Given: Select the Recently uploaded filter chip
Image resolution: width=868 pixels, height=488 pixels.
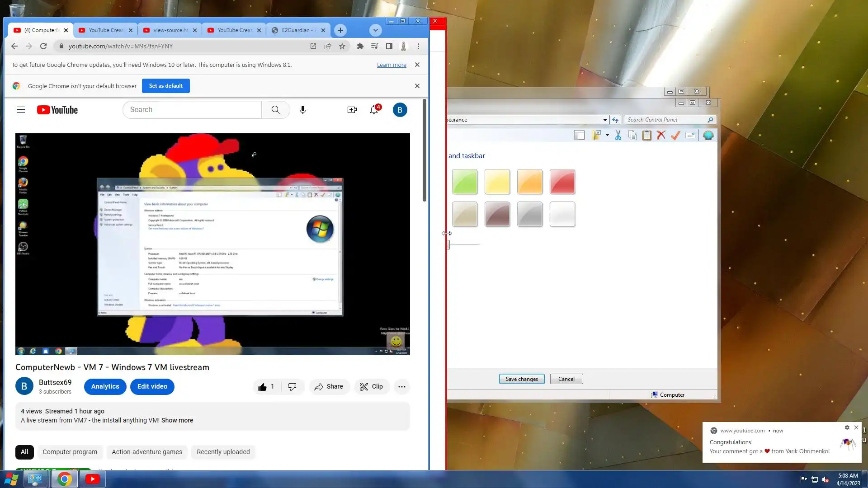Looking at the screenshot, I should [223, 452].
